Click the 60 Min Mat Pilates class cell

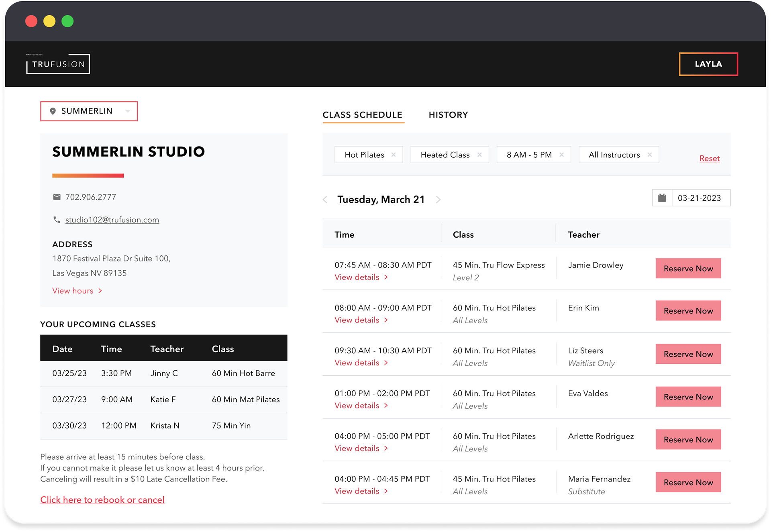click(x=246, y=400)
